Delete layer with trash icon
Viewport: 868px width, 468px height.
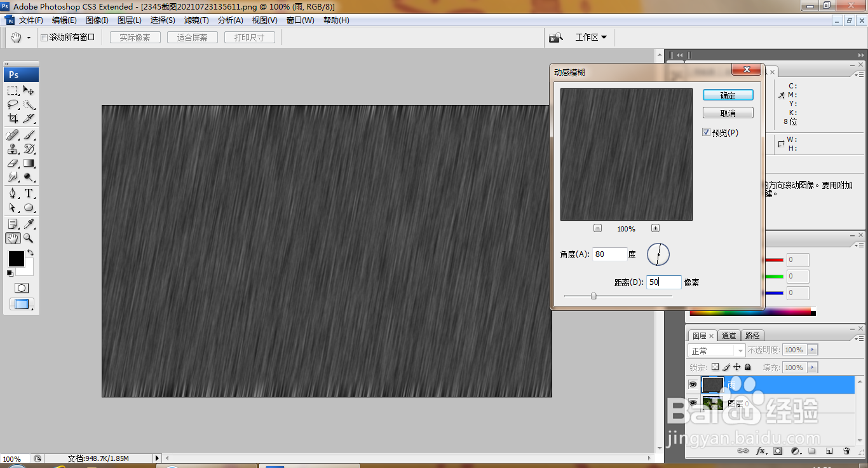(846, 451)
